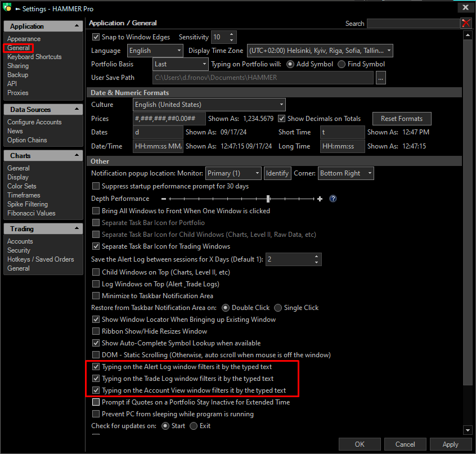The width and height of the screenshot is (476, 454).
Task: Click the Reset Formats button
Action: click(x=402, y=119)
